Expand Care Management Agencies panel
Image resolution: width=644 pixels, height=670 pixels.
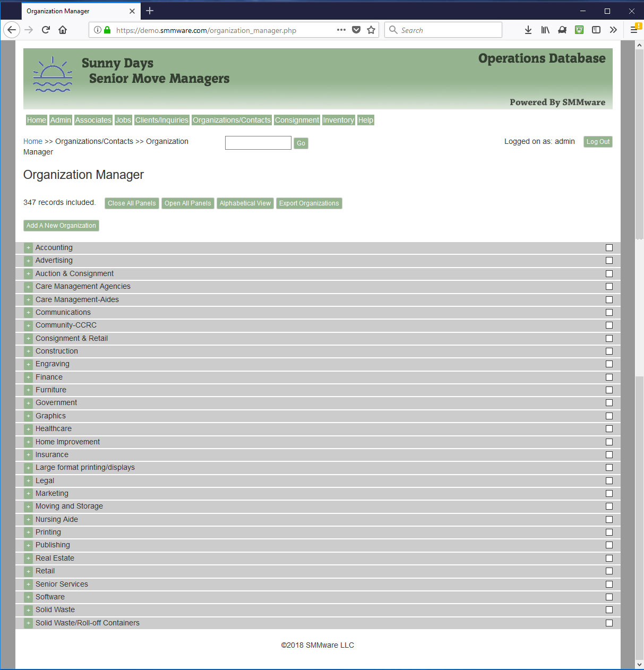[29, 287]
